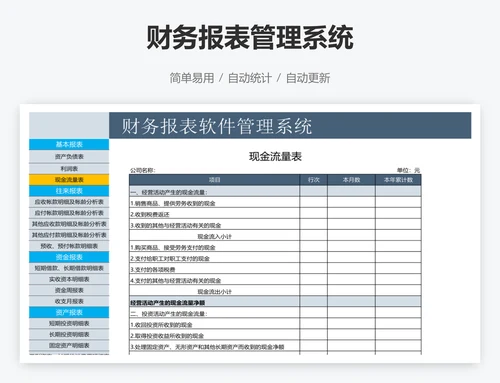The width and height of the screenshot is (500, 383).
Task: Open 其他应付款明细及帐龄分析表 in sidebar
Action: click(x=69, y=235)
